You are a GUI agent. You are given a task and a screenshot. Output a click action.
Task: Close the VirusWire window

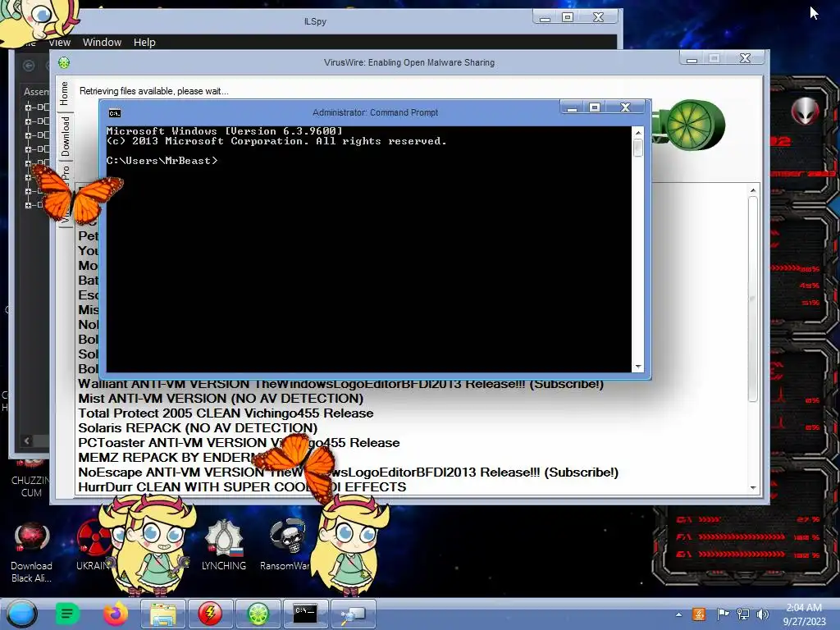tap(745, 58)
